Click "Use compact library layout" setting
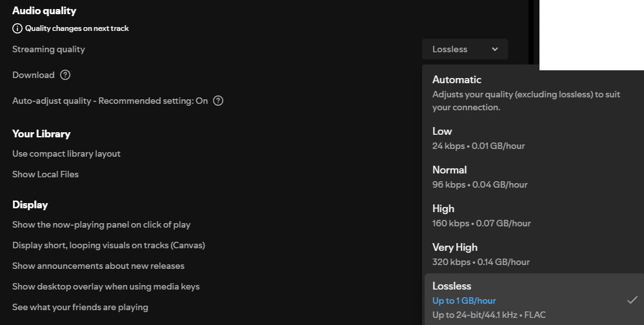644x325 pixels. [66, 153]
